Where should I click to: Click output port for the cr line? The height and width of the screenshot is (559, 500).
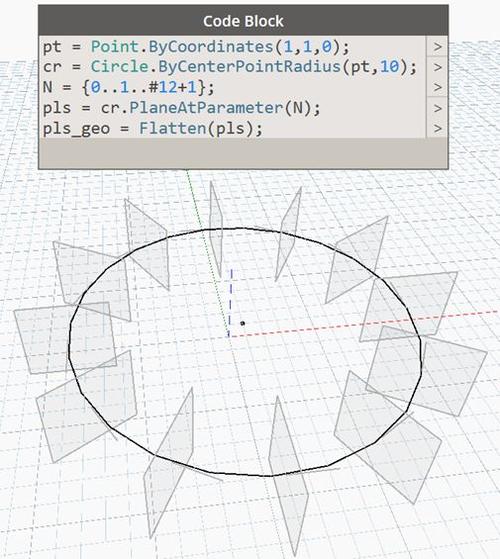(x=437, y=67)
